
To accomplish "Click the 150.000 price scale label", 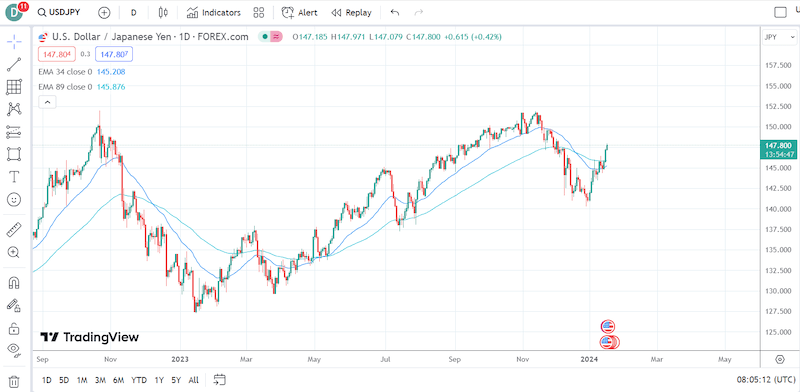I will [778, 127].
